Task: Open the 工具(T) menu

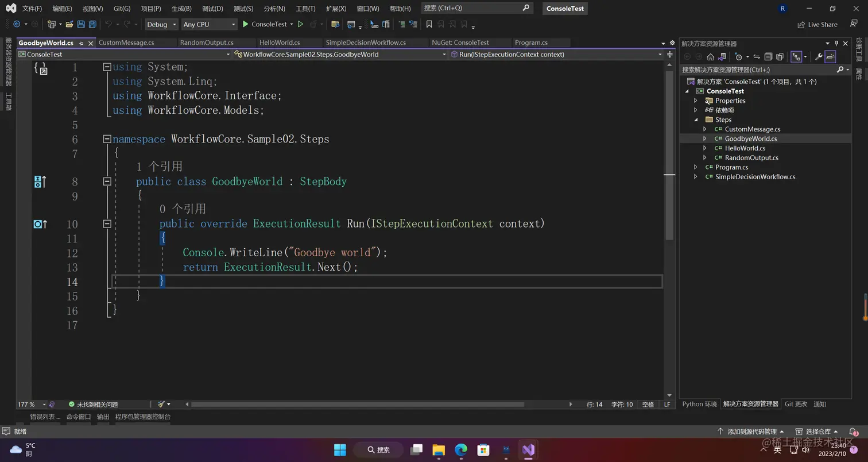Action: [305, 9]
